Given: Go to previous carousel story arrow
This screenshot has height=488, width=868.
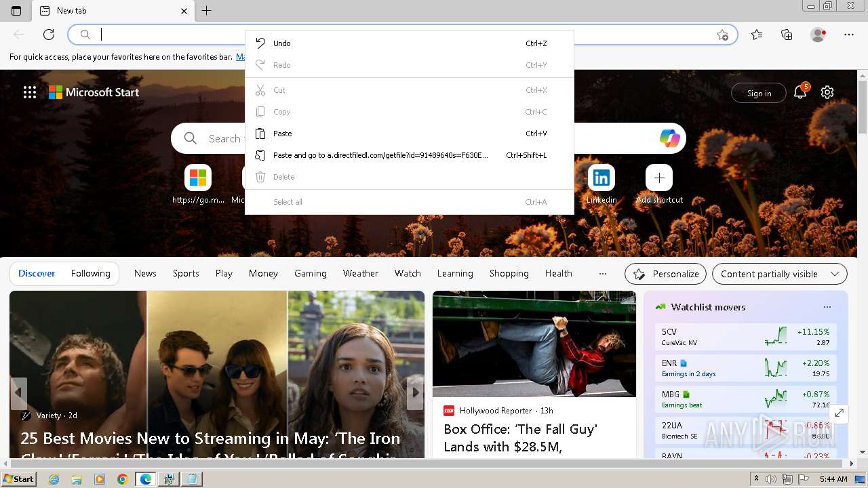Looking at the screenshot, I should point(18,393).
